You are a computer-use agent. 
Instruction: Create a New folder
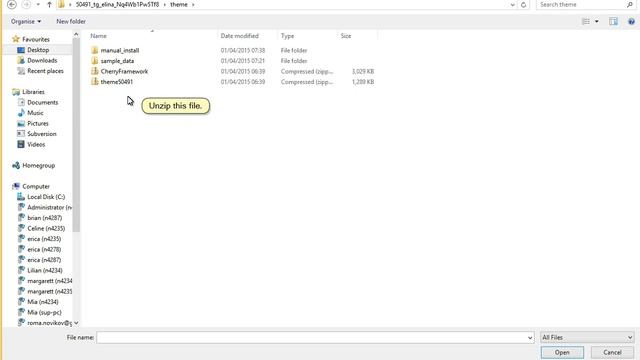(71, 21)
